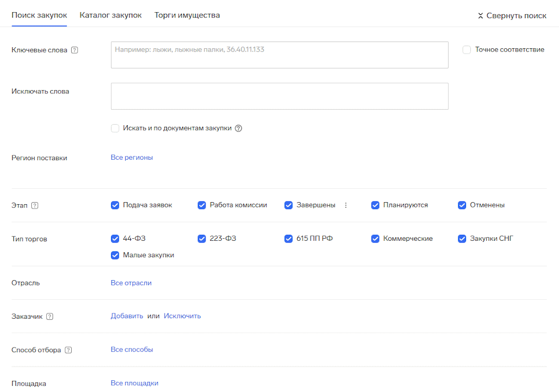Uncheck Подача заявок stage
The width and height of the screenshot is (559, 392).
click(x=115, y=205)
